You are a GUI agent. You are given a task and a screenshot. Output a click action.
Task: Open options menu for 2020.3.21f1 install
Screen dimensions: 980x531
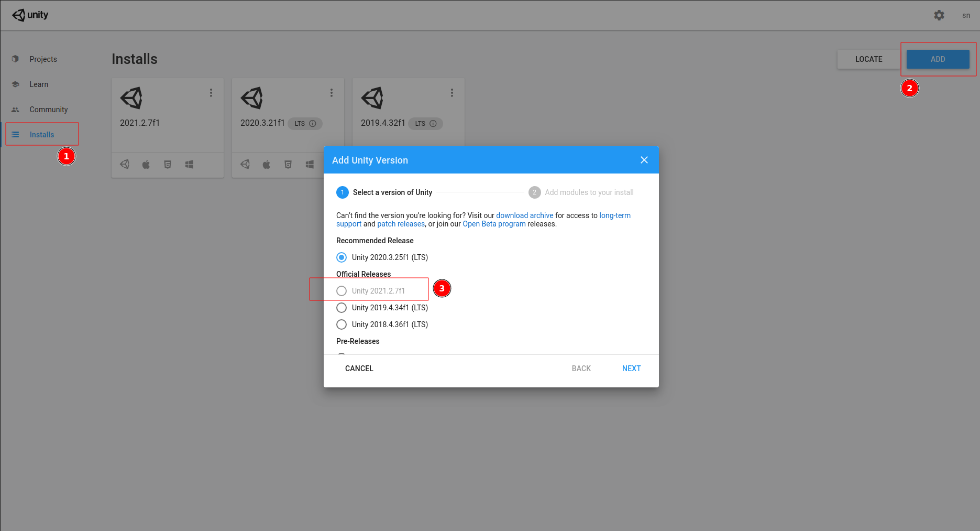click(x=332, y=93)
